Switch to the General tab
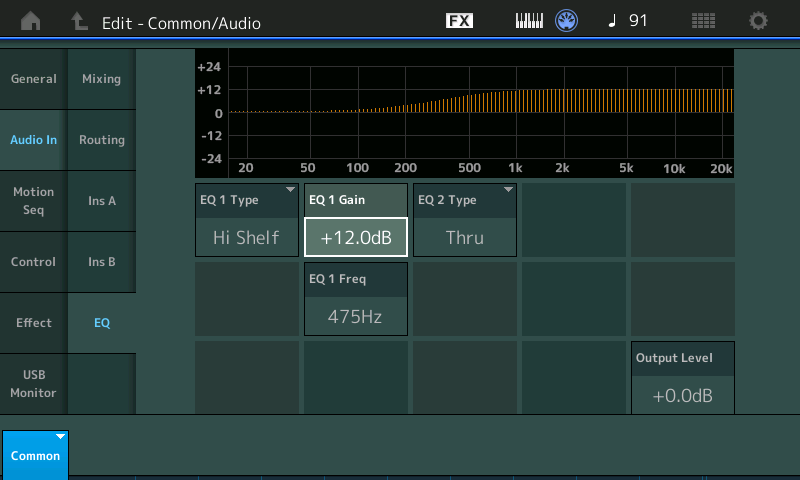 [33, 79]
